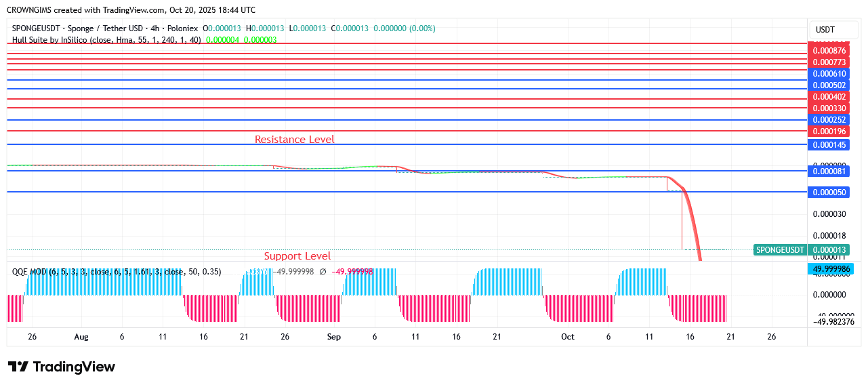Click the red 0.000876 price label
Viewport: 868px width, 387px height.
pyautogui.click(x=829, y=51)
